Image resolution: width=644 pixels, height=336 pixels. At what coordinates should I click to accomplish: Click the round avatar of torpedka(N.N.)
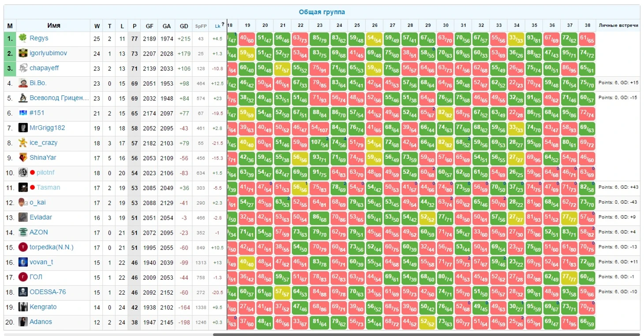tap(23, 247)
